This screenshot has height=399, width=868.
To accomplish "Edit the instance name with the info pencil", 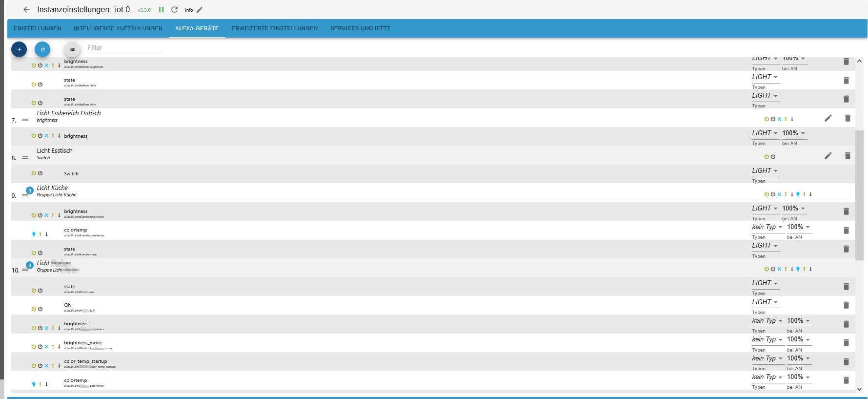I will pos(200,10).
